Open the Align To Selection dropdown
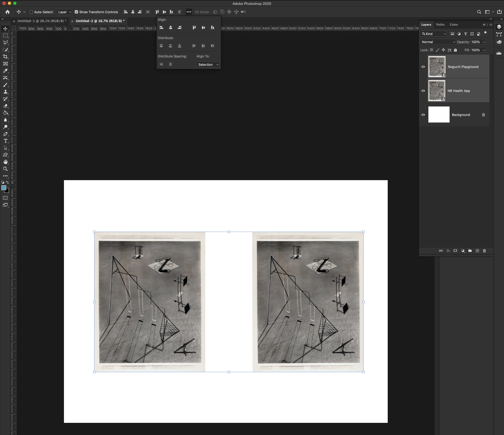This screenshot has height=435, width=504. 208,65
